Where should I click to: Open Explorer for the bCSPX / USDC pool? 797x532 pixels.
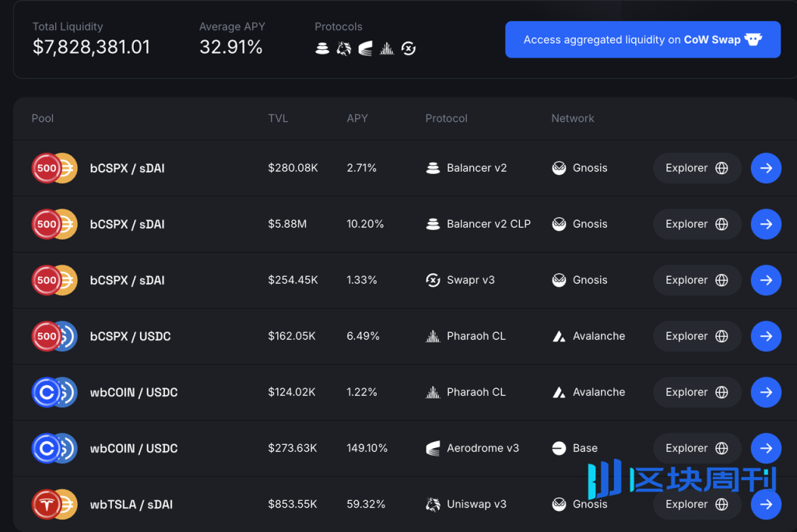click(697, 336)
